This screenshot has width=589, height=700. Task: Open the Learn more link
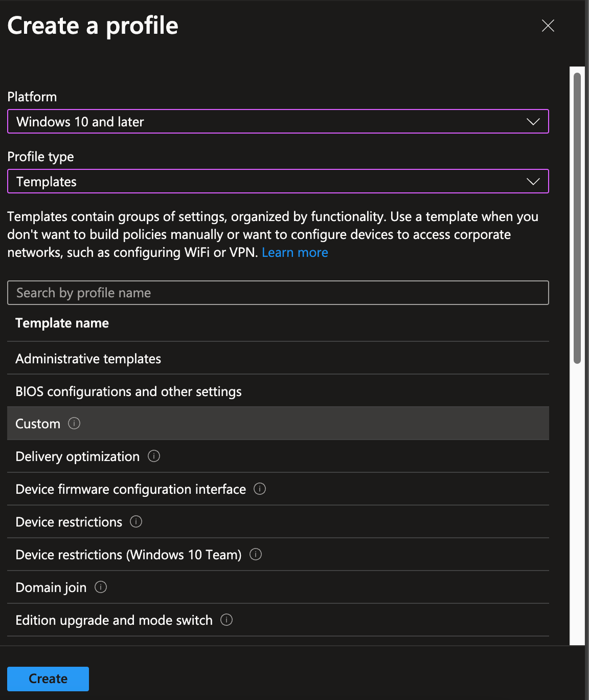295,252
